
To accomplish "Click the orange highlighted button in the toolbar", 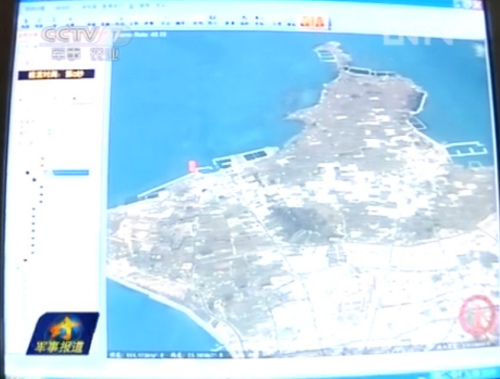I will (x=312, y=22).
